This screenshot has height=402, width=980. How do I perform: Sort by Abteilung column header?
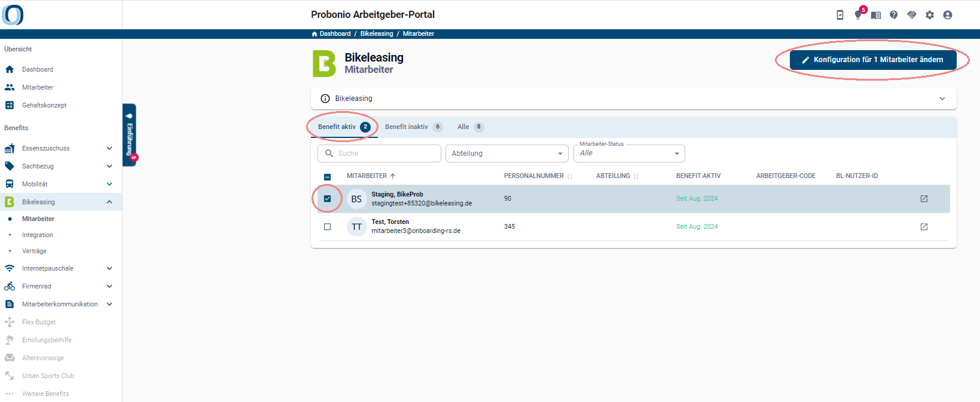(617, 176)
